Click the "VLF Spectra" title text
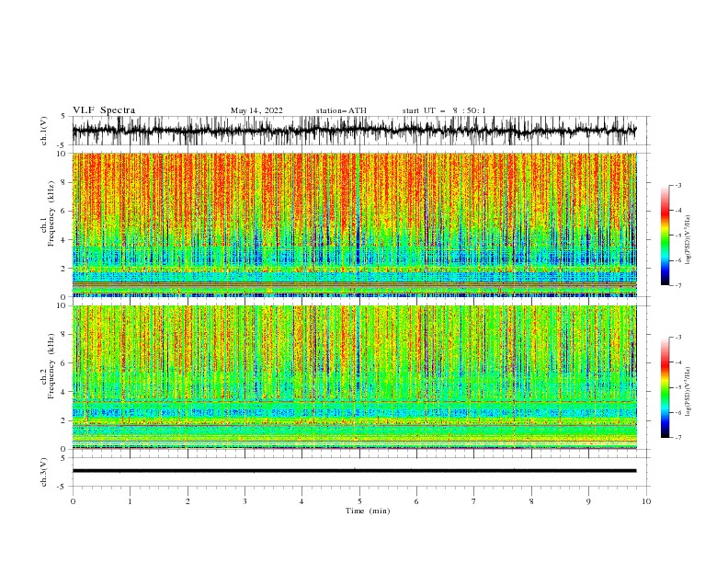The width and height of the screenshot is (728, 563). 104,110
